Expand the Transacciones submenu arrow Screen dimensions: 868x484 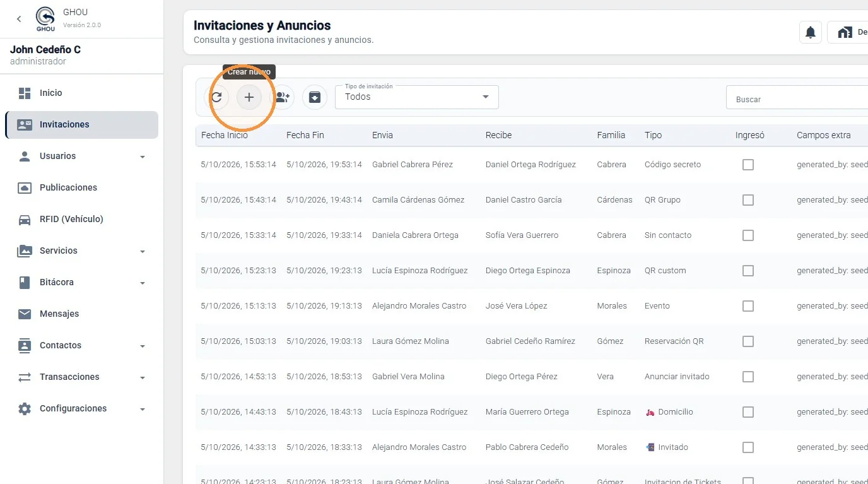coord(143,377)
